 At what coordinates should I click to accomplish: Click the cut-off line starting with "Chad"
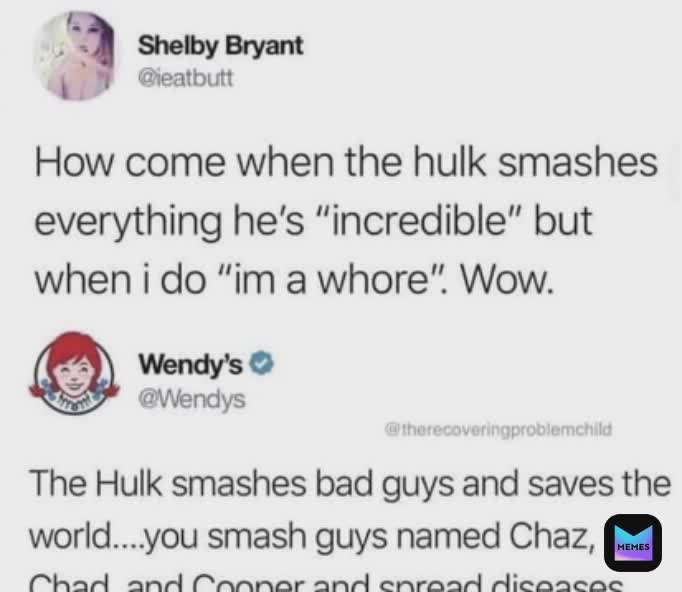point(326,582)
